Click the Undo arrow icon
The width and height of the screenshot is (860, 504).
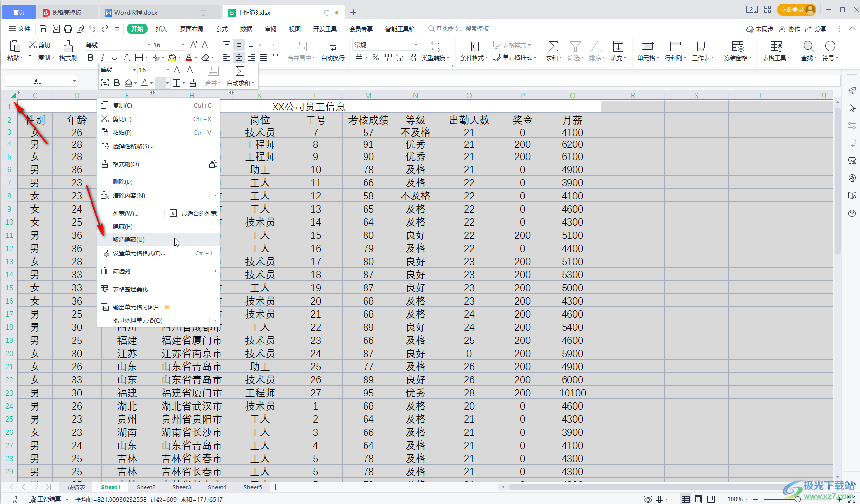pos(92,29)
